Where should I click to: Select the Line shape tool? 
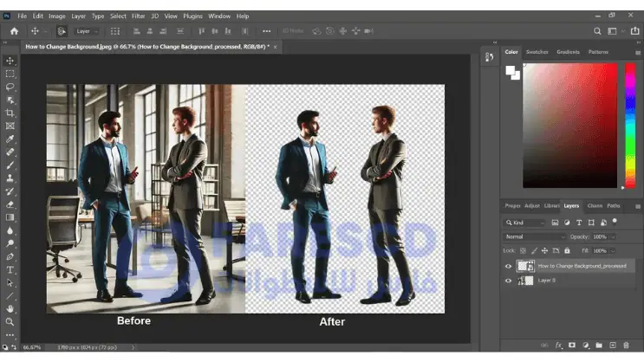point(10,296)
